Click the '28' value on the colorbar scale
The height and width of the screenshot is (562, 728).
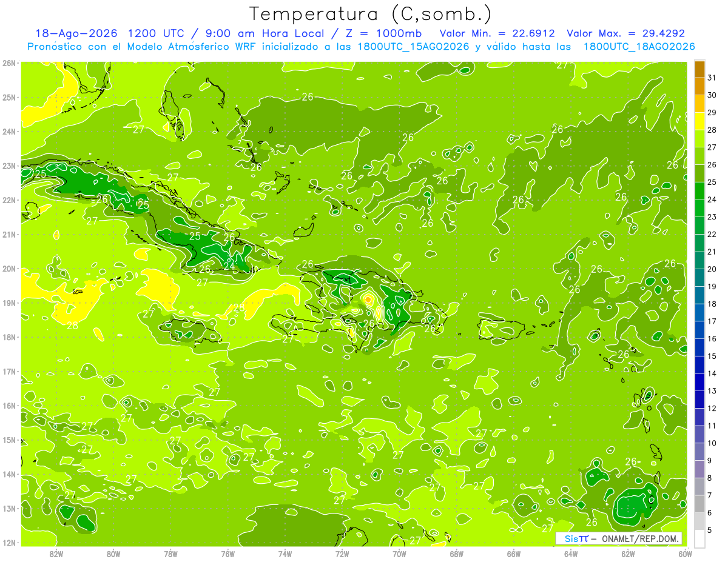pyautogui.click(x=712, y=130)
